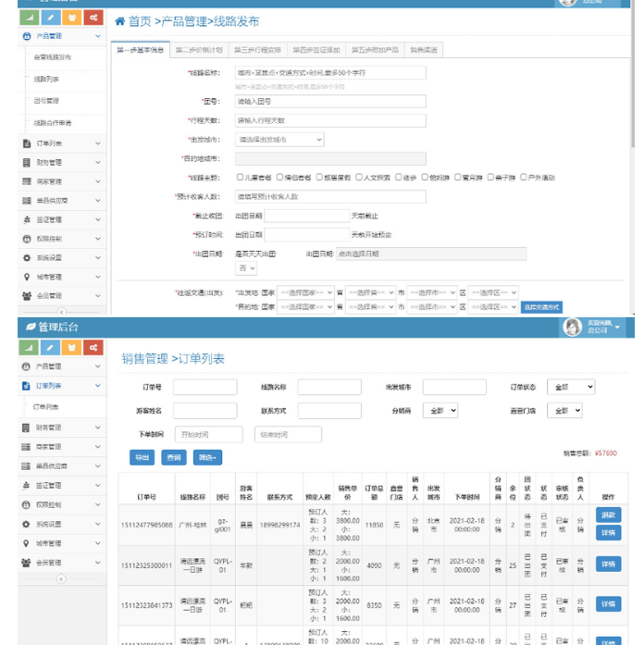Screen dimensions: 644x645
Task: Click the blue pencil shortcut icon in top panel
Action: [x=50, y=18]
